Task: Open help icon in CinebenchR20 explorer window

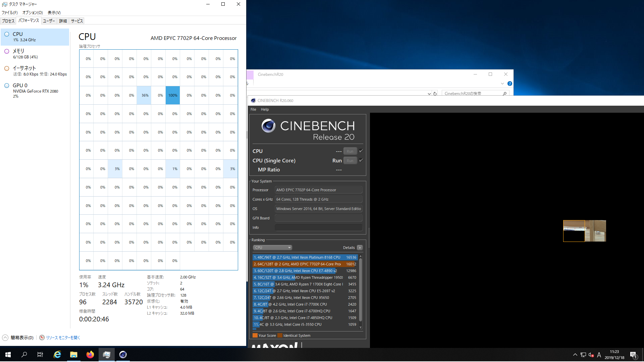Action: 509,84
